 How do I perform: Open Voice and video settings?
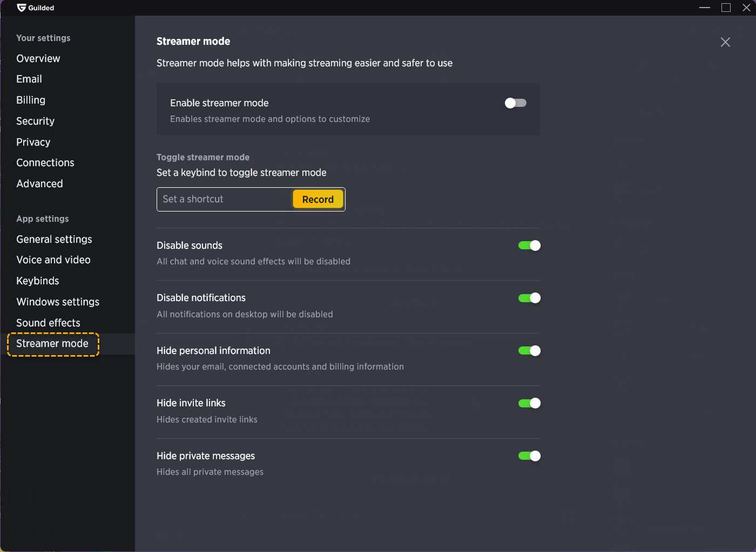(53, 260)
